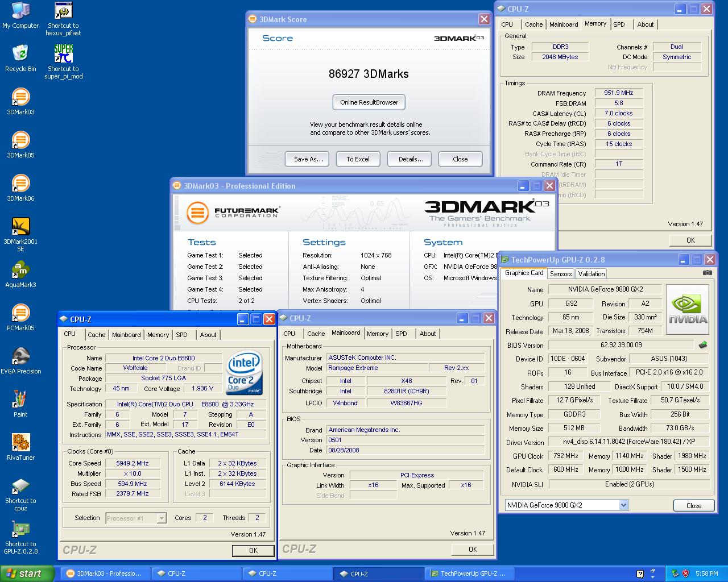Image resolution: width=728 pixels, height=582 pixels.
Task: Open the Windows Start menu
Action: tap(27, 573)
